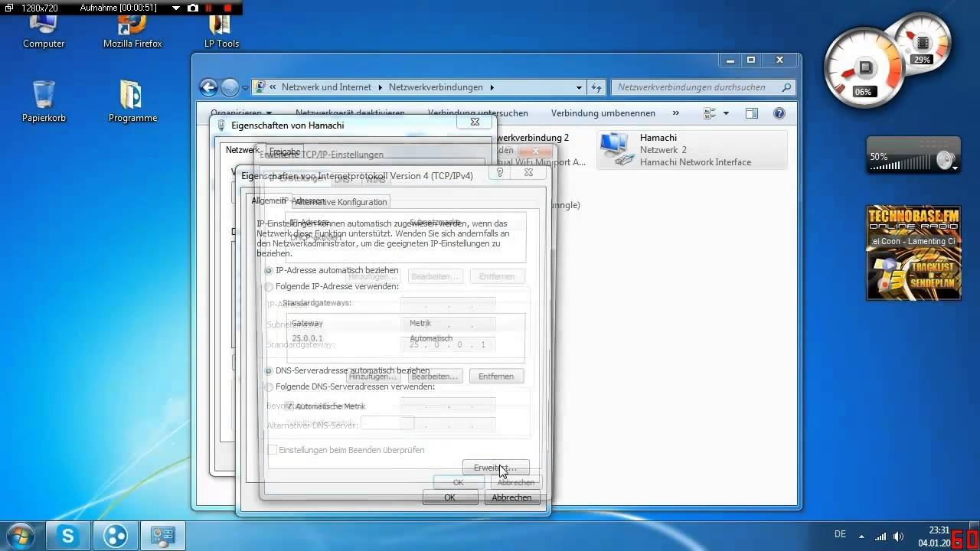Open the Allgemein tab in IPv4 properties
Screen dimensions: 980x551
pyautogui.click(x=268, y=201)
